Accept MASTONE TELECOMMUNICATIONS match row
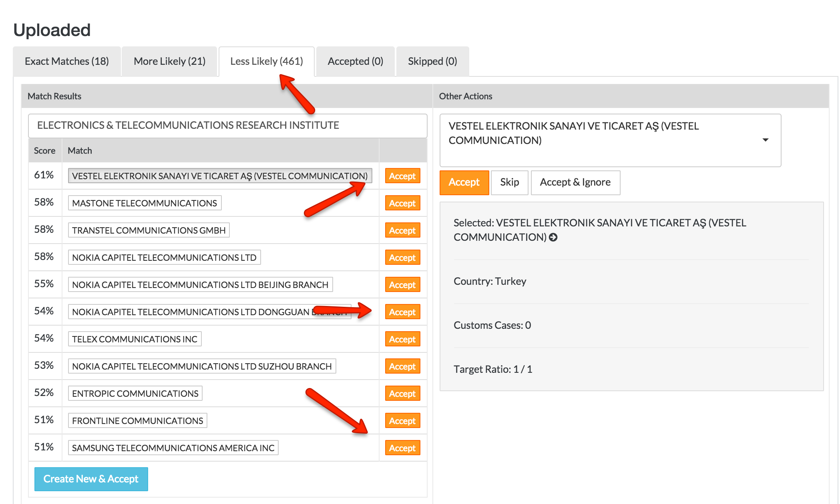The height and width of the screenshot is (504, 840). coord(402,203)
